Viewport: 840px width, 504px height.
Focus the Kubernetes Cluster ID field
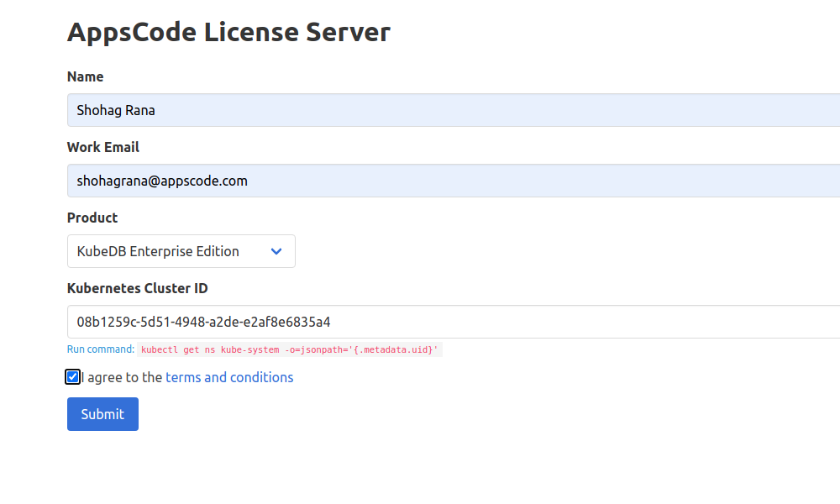[x=336, y=322]
